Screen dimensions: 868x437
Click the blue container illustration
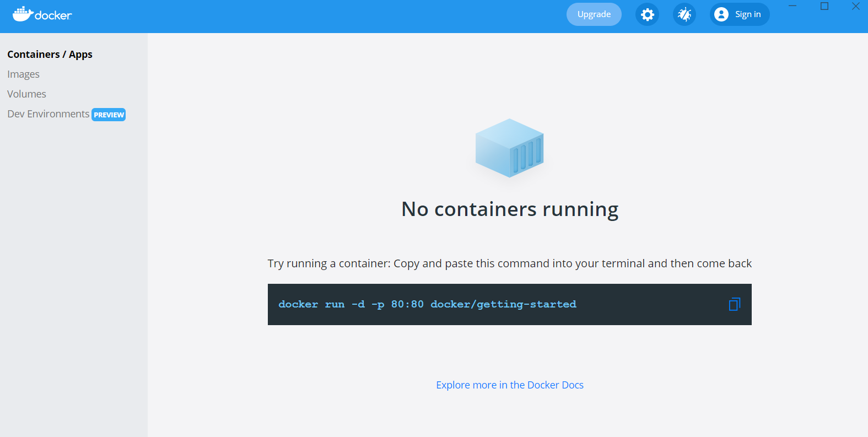point(510,148)
